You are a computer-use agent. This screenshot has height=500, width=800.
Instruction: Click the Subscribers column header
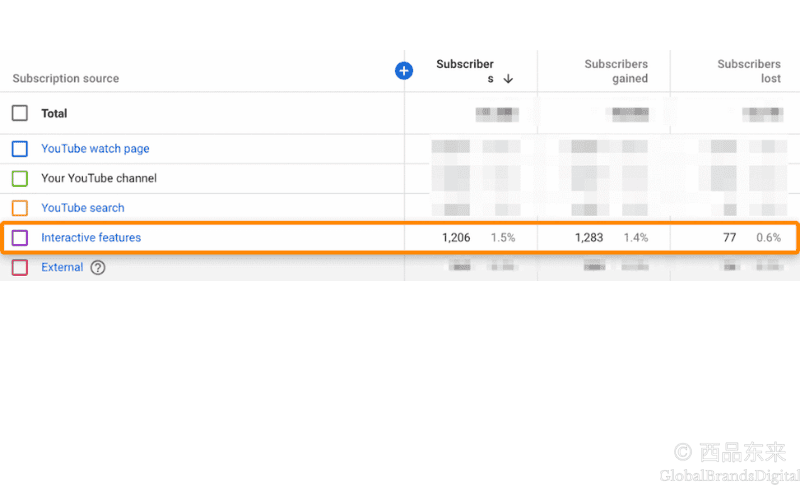465,71
